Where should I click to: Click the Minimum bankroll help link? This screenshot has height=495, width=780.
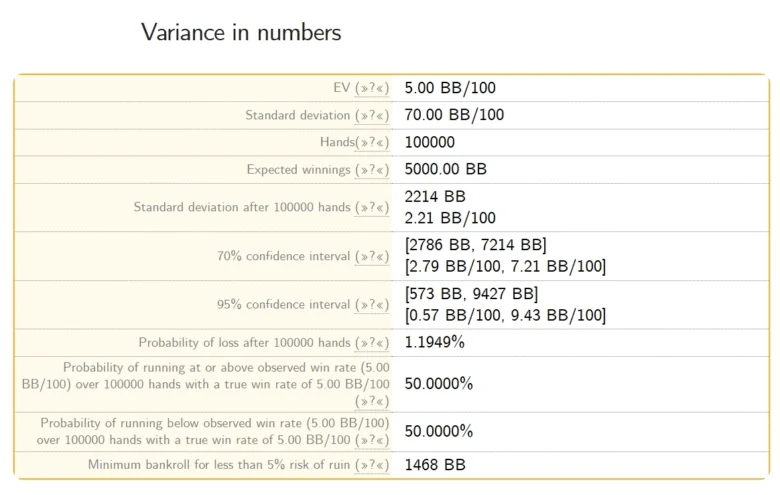pyautogui.click(x=372, y=465)
